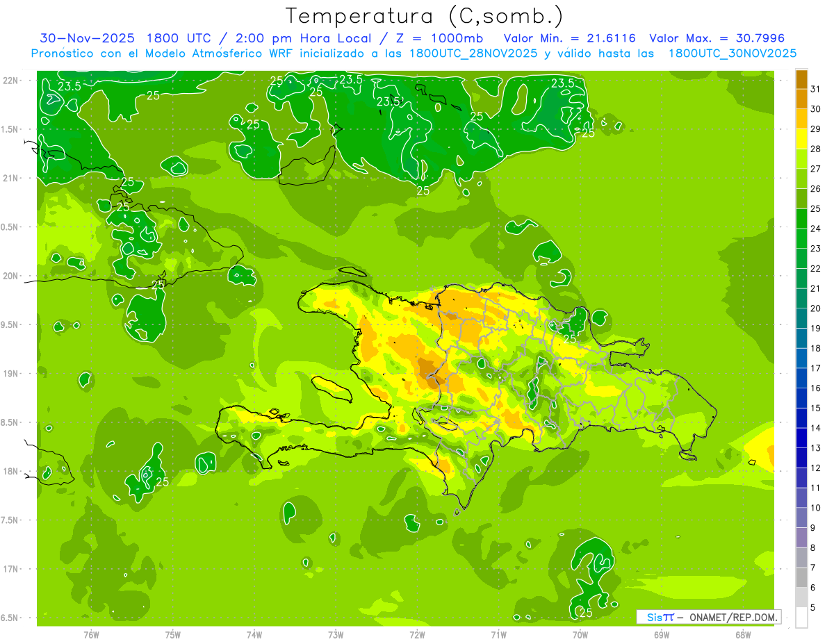Click the "SisTT - ONAMET/REP.DOM." credit label

coord(708,617)
